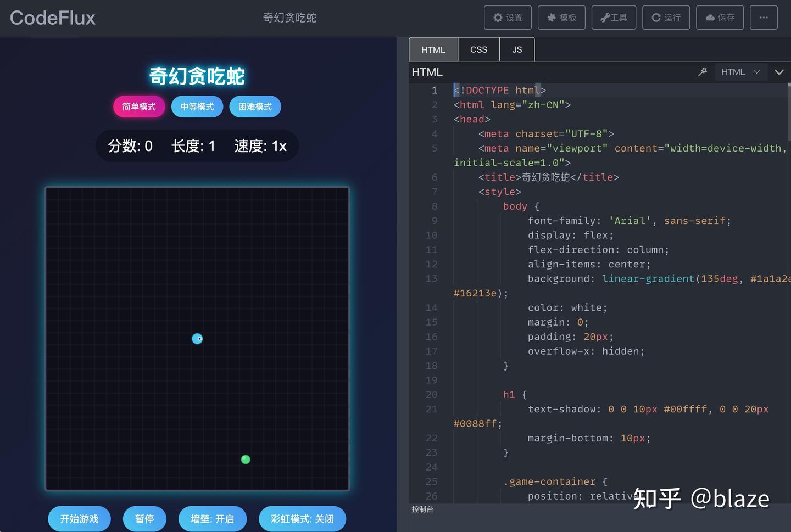Click the editor scrollbar on the right
This screenshot has height=532, width=791.
point(788,110)
